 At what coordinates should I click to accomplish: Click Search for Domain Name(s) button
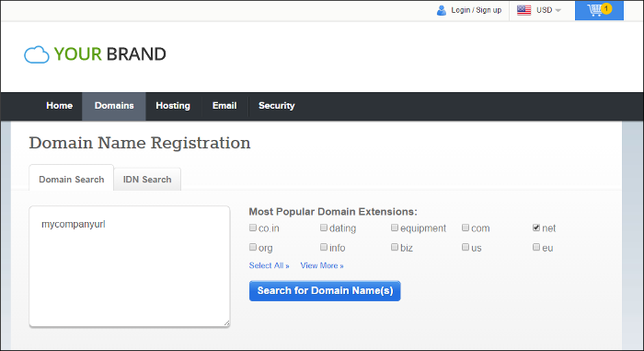tap(325, 291)
